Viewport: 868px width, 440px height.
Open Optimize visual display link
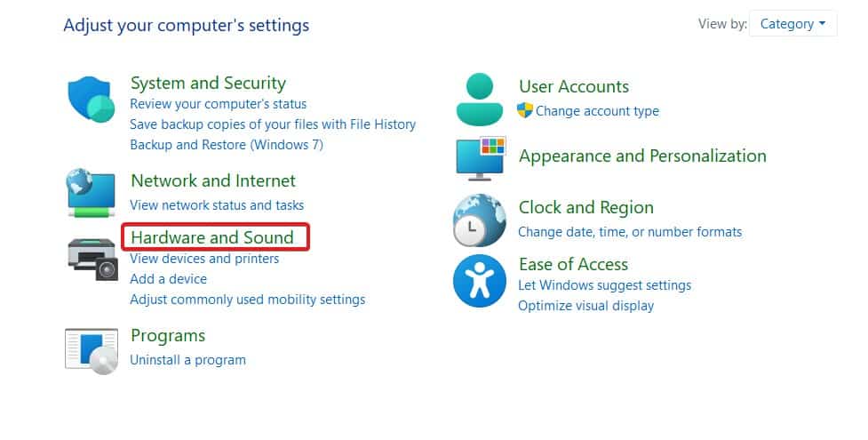pos(586,306)
